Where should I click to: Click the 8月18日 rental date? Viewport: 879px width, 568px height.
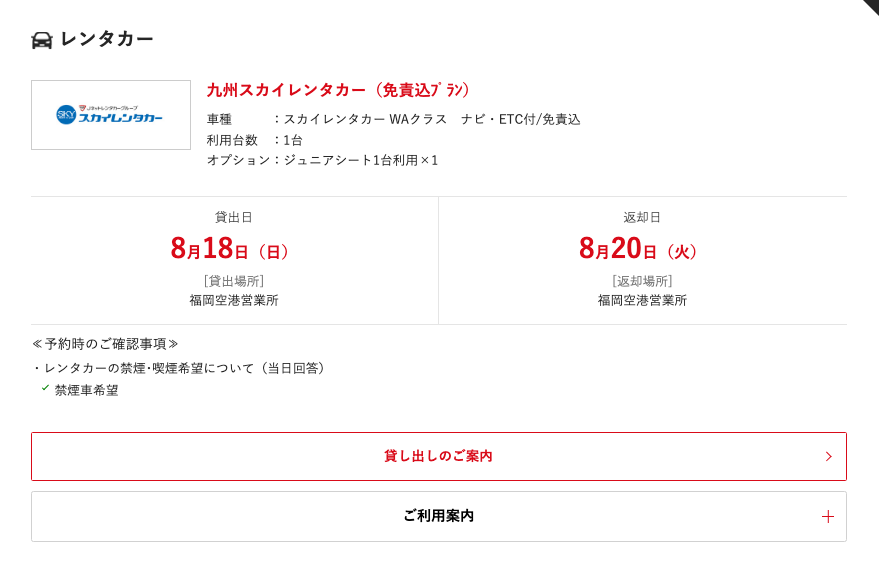[229, 248]
